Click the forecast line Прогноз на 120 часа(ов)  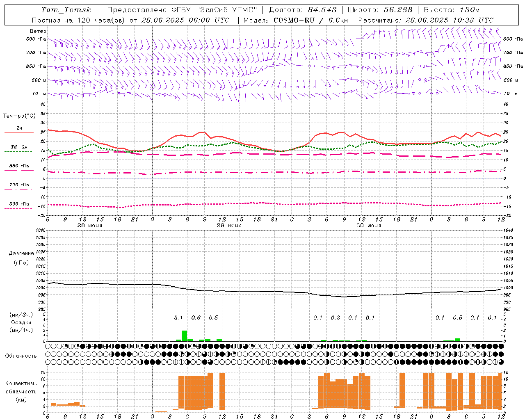[79, 20]
